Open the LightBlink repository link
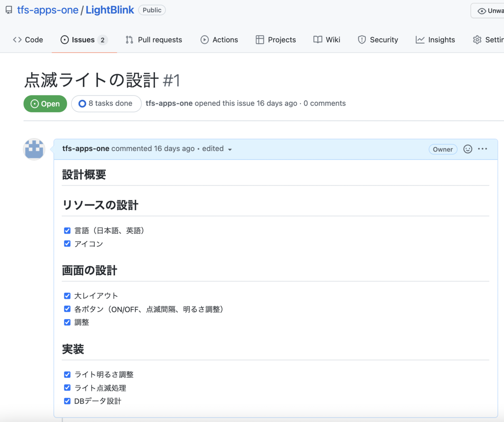This screenshot has width=504, height=422. coord(110,10)
